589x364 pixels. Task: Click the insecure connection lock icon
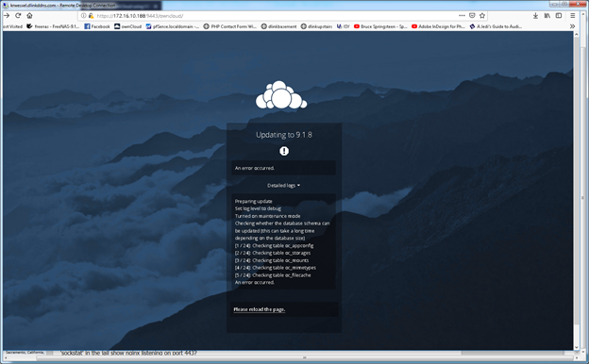(x=91, y=16)
